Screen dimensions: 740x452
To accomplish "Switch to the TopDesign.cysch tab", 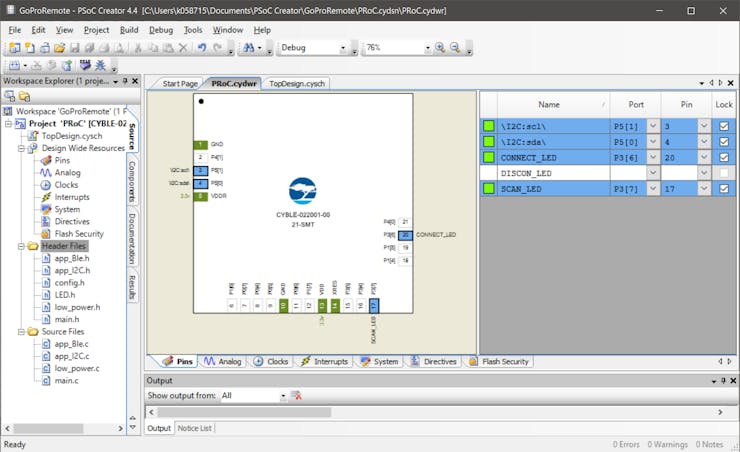I will point(297,83).
